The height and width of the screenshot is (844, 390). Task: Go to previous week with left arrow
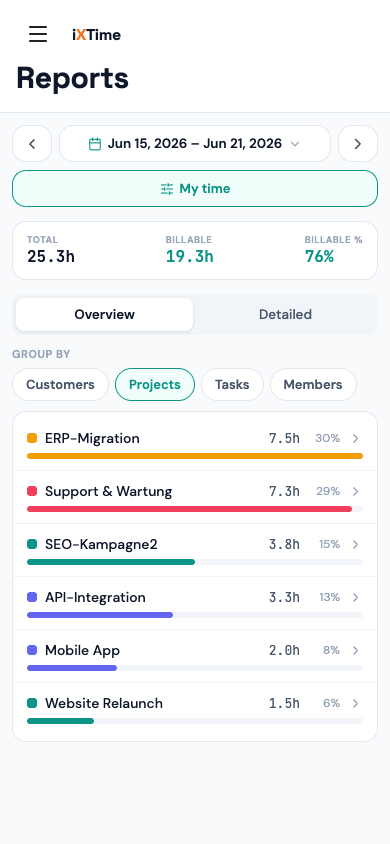tap(32, 144)
